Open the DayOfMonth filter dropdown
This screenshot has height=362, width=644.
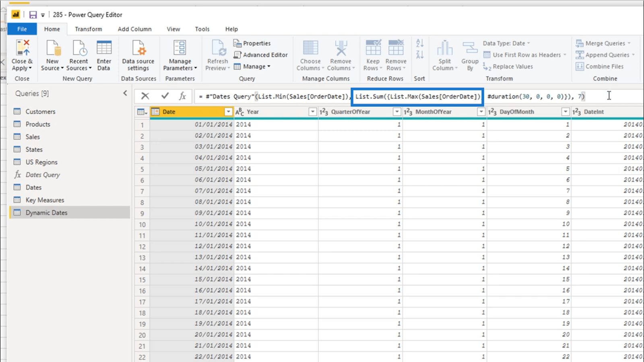click(x=566, y=112)
